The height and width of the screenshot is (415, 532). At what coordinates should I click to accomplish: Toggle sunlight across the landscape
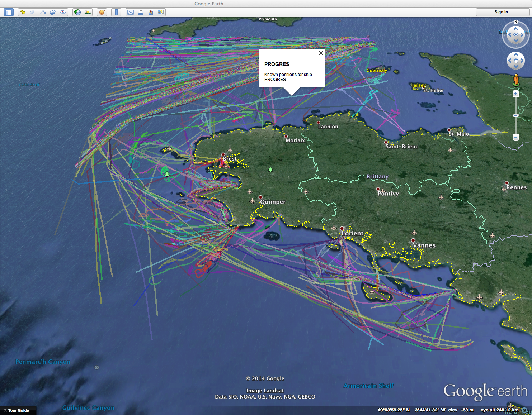(x=88, y=12)
